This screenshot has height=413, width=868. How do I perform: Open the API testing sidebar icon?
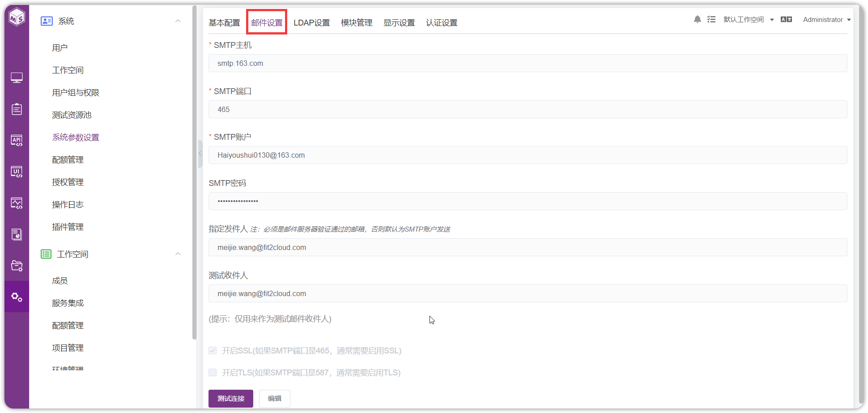[x=17, y=141]
